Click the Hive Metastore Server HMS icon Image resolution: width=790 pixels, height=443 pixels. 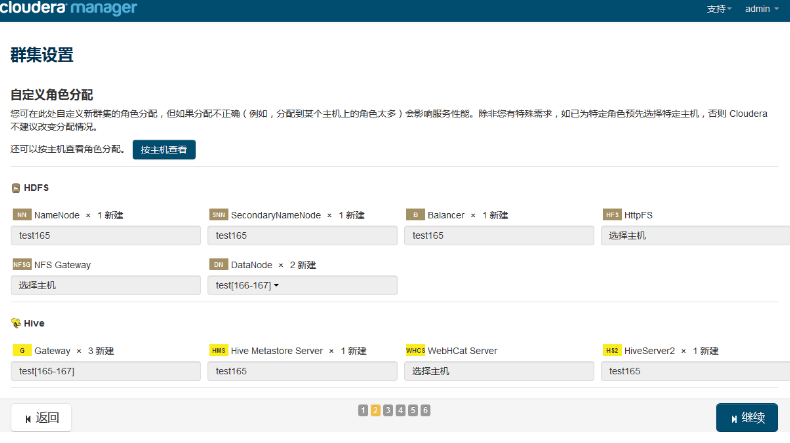pyautogui.click(x=218, y=351)
